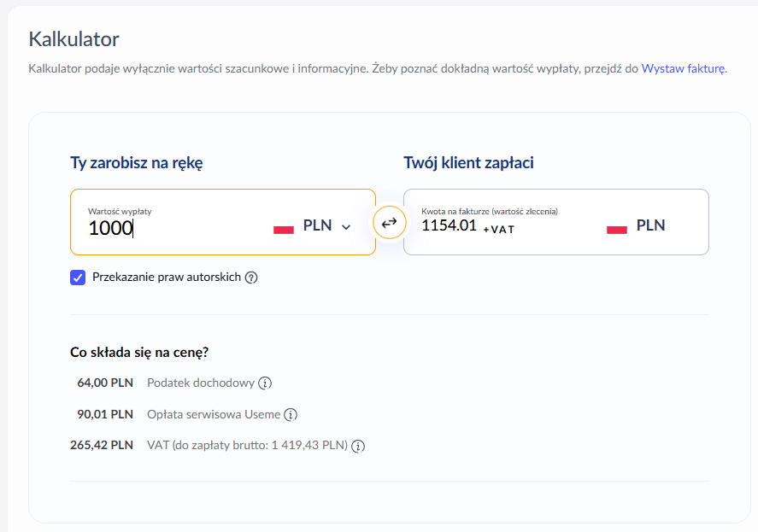Open help icon beside Przekazanie praw autorskich

pyautogui.click(x=251, y=278)
